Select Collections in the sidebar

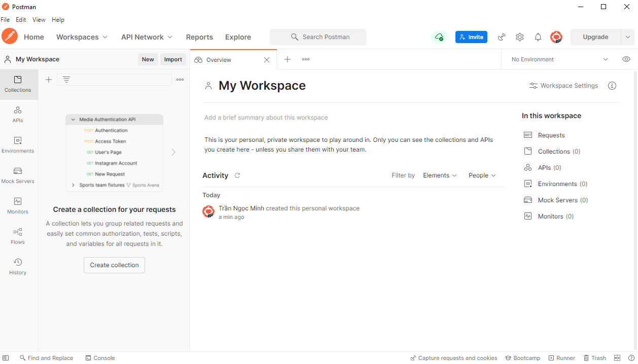click(x=18, y=85)
